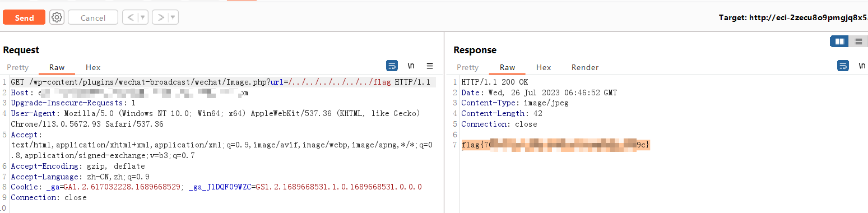Viewport: 868px width, 213px height.
Task: Click the Cancel button
Action: [93, 17]
